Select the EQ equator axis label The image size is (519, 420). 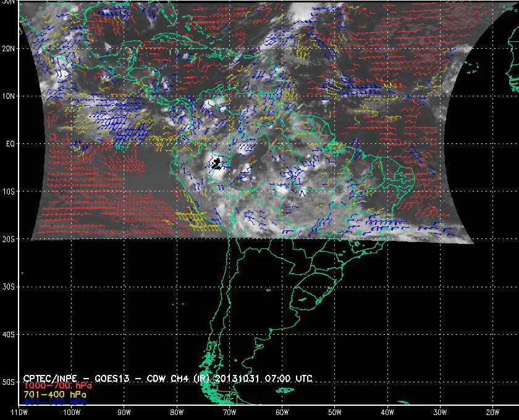pos(11,144)
